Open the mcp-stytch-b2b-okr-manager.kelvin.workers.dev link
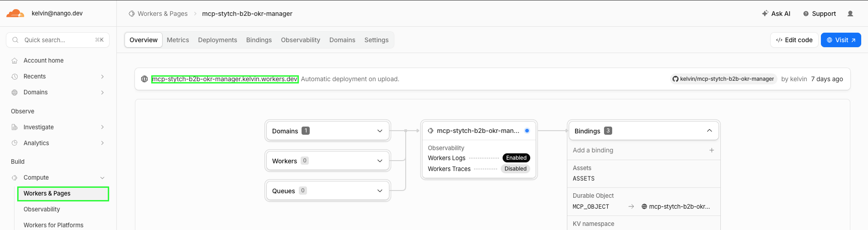 coord(225,79)
